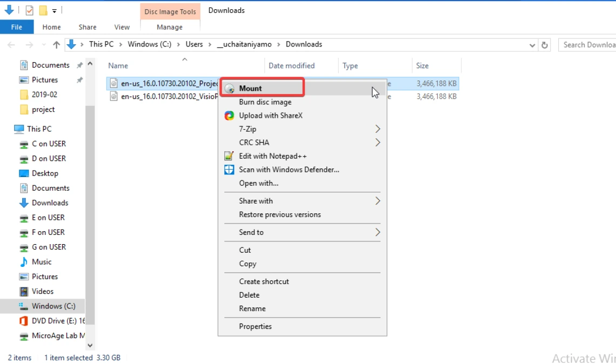Click the 2019-02 folder icon

click(24, 95)
